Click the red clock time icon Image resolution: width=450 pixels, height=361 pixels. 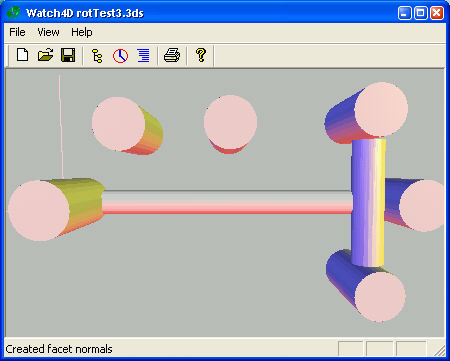120,55
